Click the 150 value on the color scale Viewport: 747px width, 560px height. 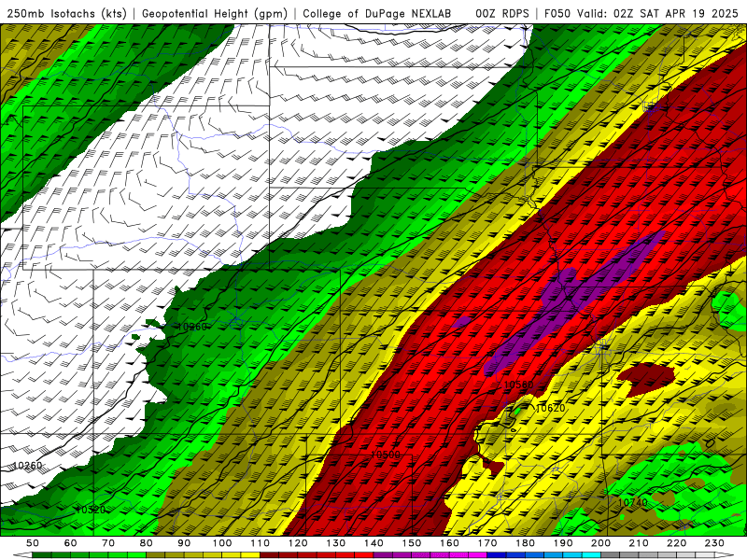click(x=412, y=543)
